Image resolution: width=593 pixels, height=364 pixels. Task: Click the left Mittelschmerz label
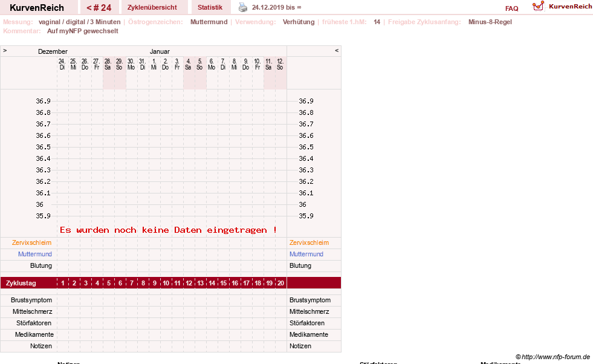(x=33, y=312)
